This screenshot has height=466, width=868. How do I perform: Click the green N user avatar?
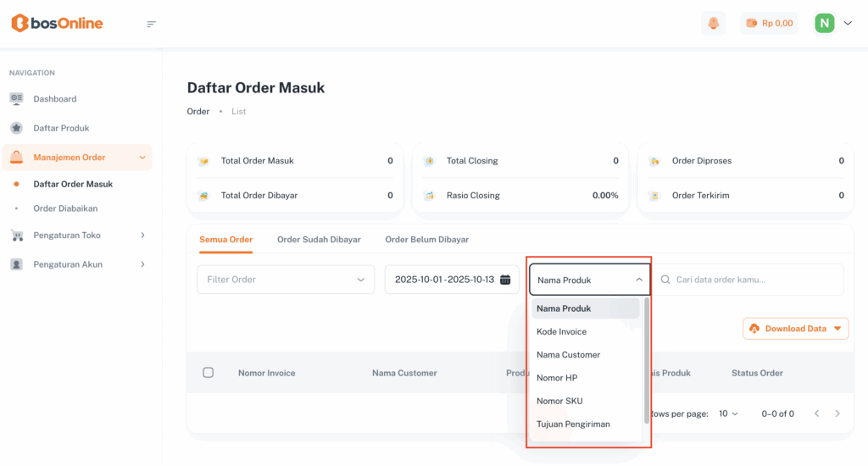point(824,24)
